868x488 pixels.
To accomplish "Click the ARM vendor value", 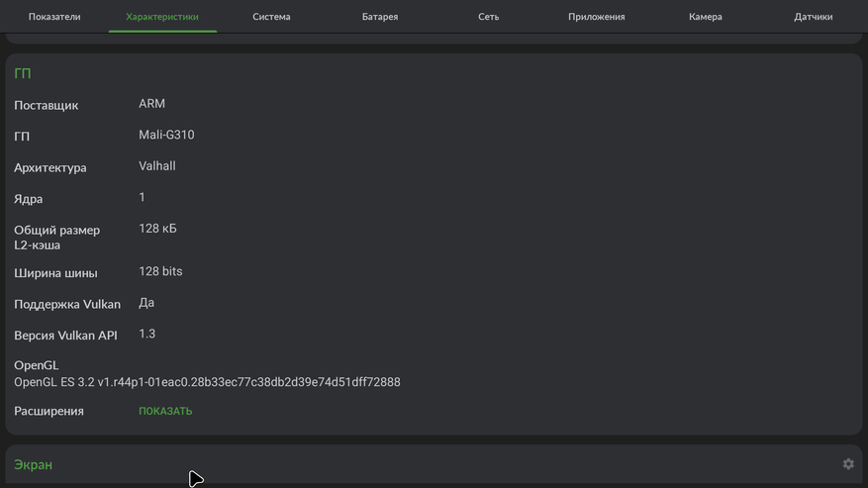I will pyautogui.click(x=151, y=104).
